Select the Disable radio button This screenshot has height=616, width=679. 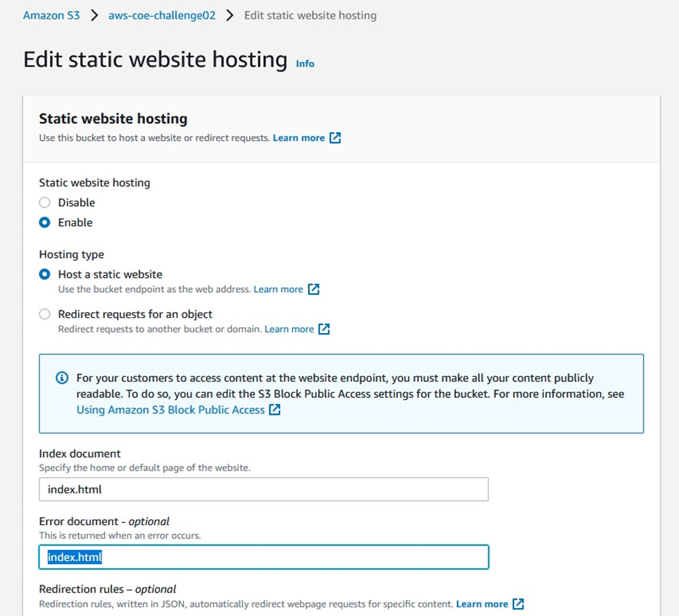tap(45, 202)
